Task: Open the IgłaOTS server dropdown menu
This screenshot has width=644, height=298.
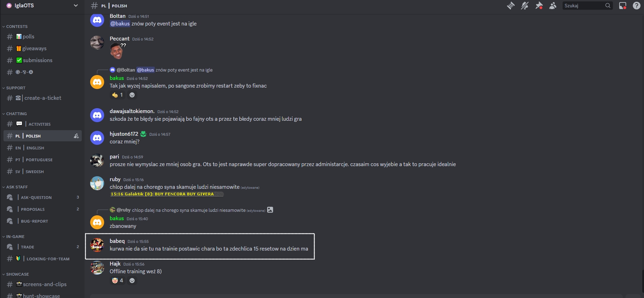Action: pyautogui.click(x=42, y=6)
